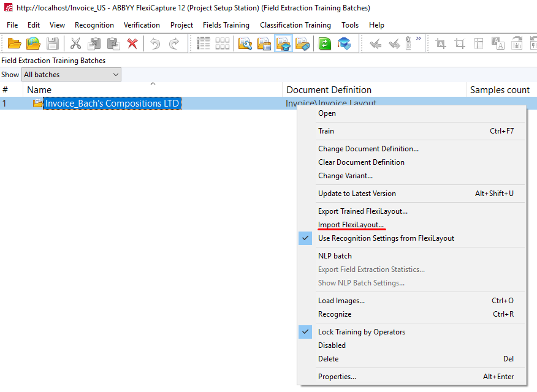
Task: Click the Paste clipboard icon
Action: pos(113,43)
